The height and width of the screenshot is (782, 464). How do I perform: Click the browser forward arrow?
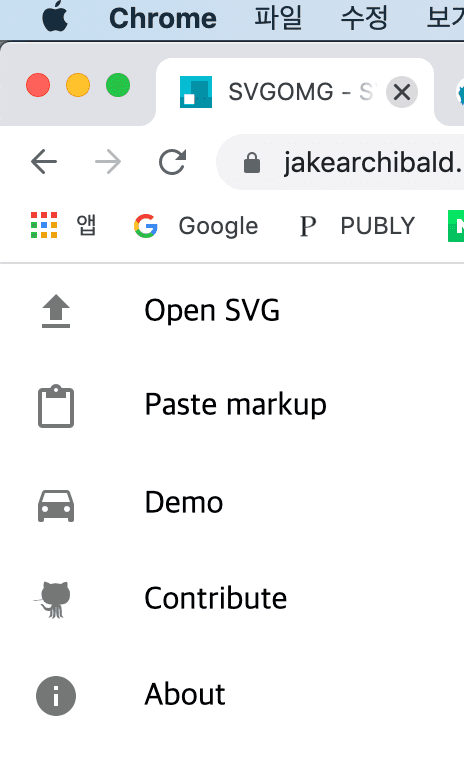coord(108,162)
